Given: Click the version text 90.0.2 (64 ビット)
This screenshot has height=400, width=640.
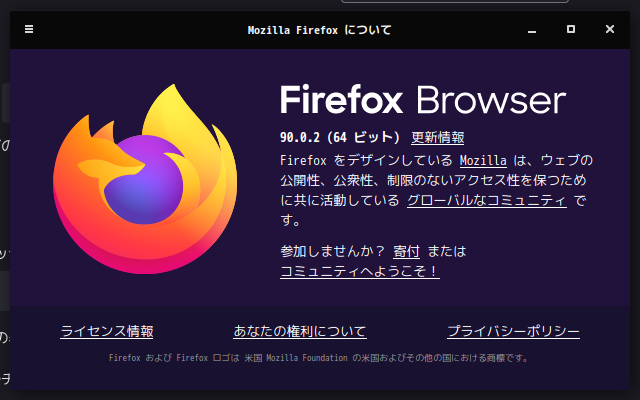Looking at the screenshot, I should [x=340, y=138].
